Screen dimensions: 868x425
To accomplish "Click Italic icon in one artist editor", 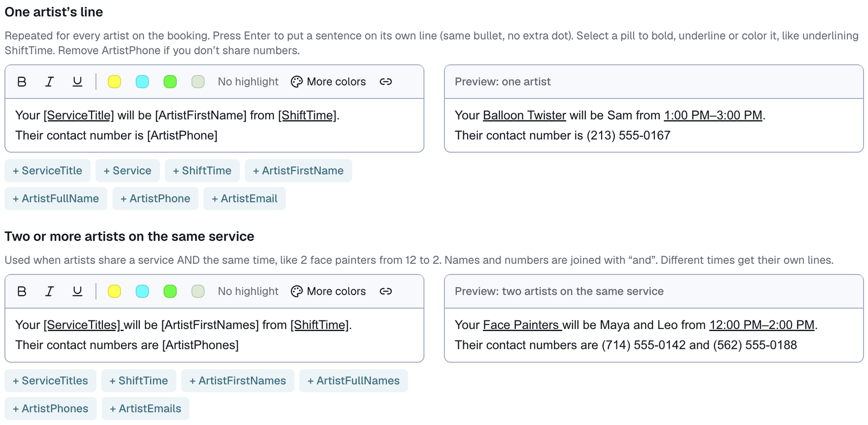I will (49, 82).
